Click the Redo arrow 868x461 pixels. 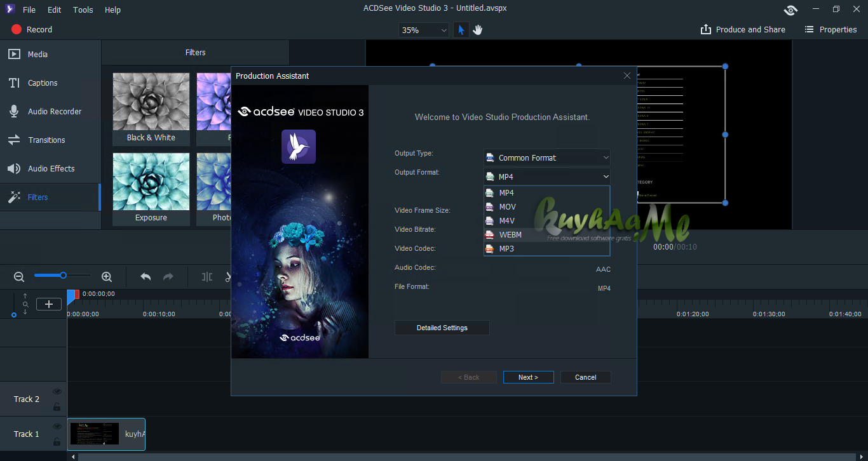(168, 277)
